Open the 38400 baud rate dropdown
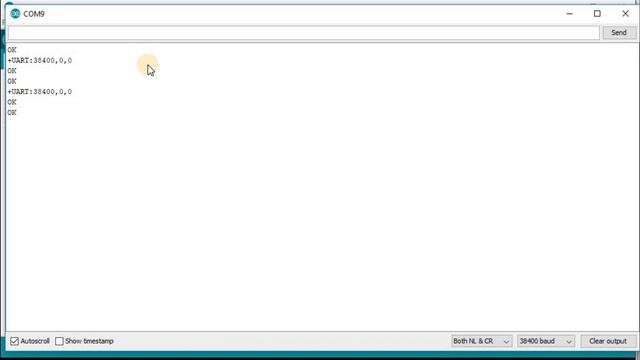The width and height of the screenshot is (640, 360). tap(546, 341)
